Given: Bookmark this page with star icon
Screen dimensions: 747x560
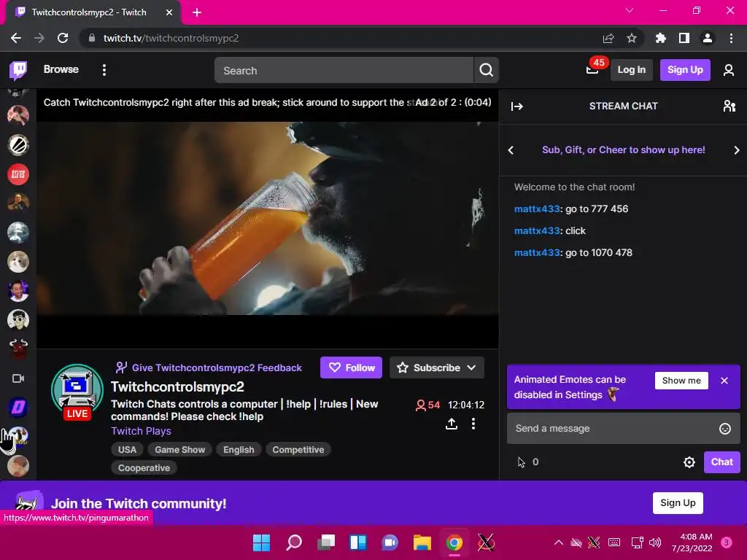Looking at the screenshot, I should [x=631, y=38].
